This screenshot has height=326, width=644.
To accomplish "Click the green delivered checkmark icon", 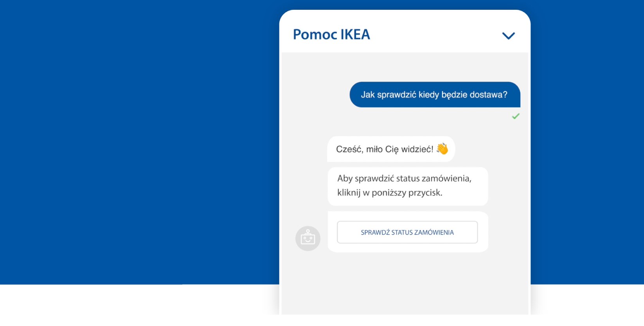I will pos(516,116).
